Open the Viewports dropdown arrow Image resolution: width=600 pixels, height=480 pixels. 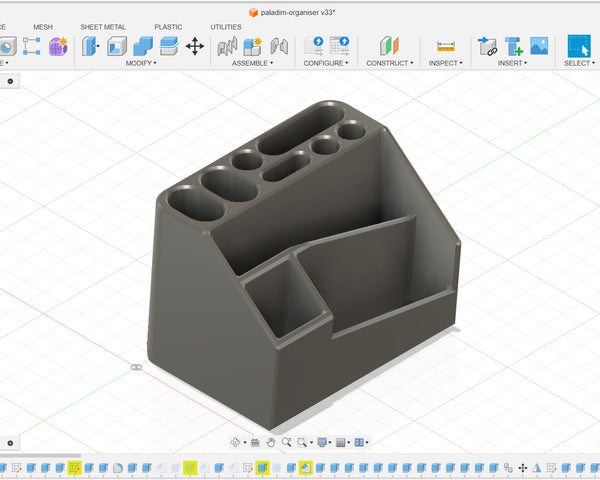tap(367, 443)
